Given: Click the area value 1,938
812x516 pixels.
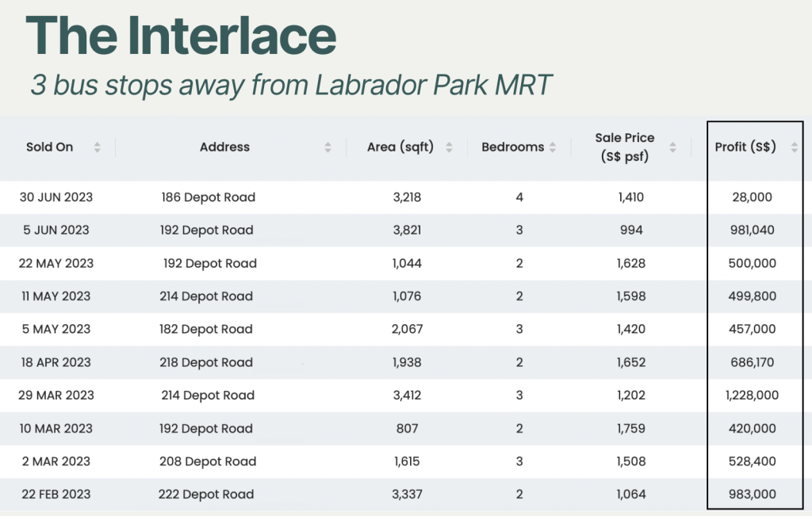Looking at the screenshot, I should coord(407,362).
